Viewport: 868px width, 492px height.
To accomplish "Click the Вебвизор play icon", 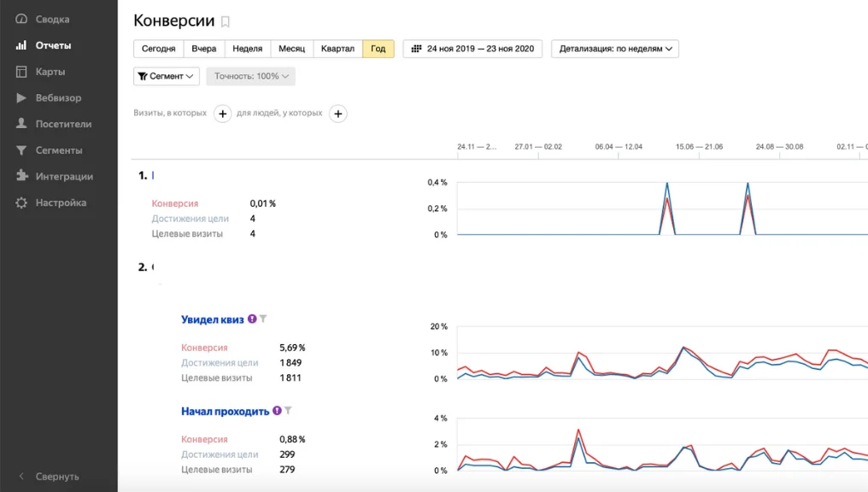I will click(21, 98).
